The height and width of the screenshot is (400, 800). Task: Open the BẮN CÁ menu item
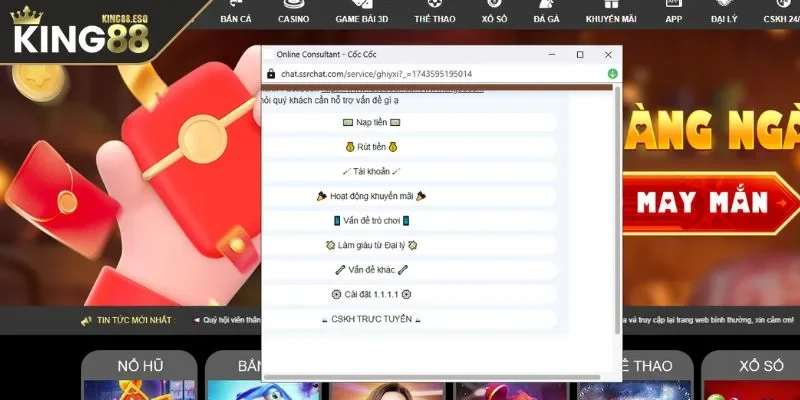236,12
